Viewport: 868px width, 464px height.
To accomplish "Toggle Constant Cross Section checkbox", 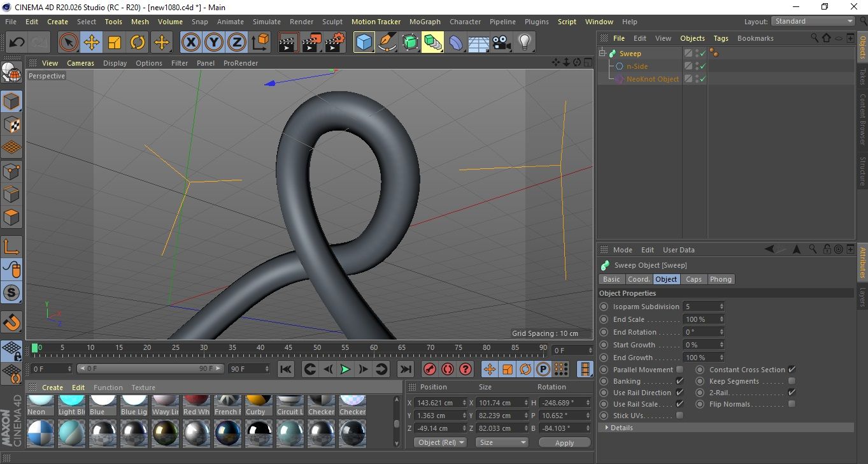I will 792,370.
